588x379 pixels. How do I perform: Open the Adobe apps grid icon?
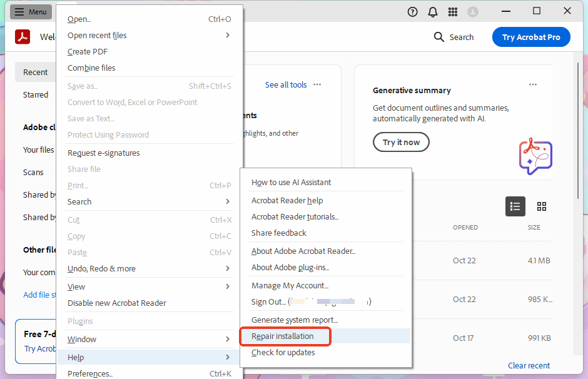point(453,12)
